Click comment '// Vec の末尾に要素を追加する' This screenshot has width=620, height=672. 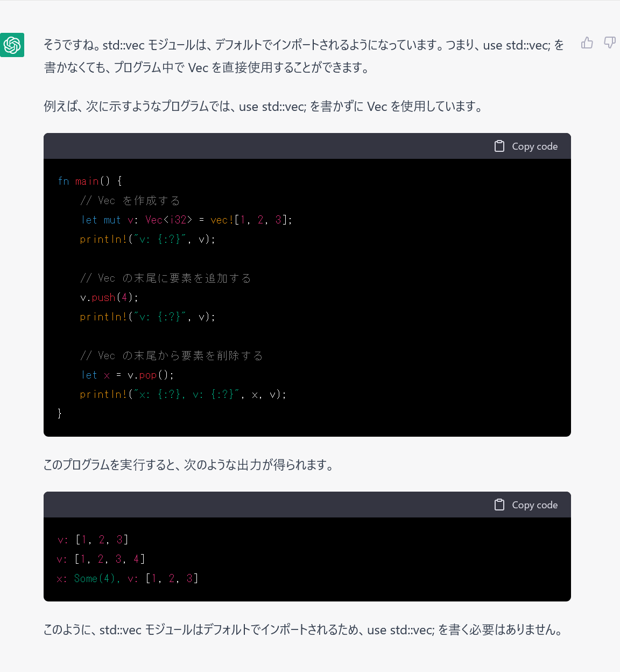pyautogui.click(x=165, y=278)
